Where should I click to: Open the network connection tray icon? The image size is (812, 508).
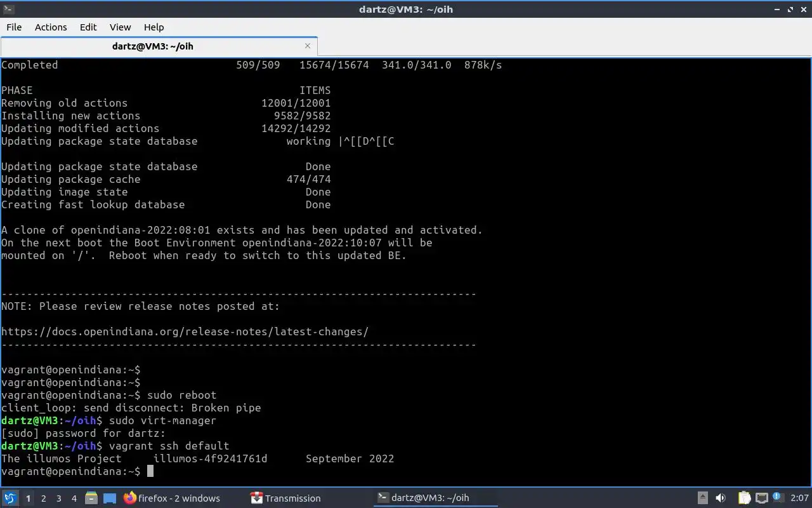762,498
